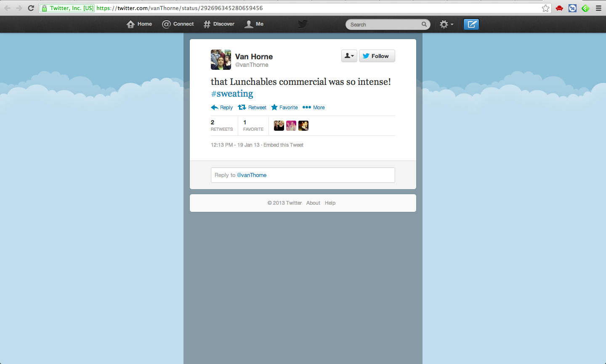Open the user actions dropdown beside Follow
Image resolution: width=606 pixels, height=364 pixels.
pos(349,56)
